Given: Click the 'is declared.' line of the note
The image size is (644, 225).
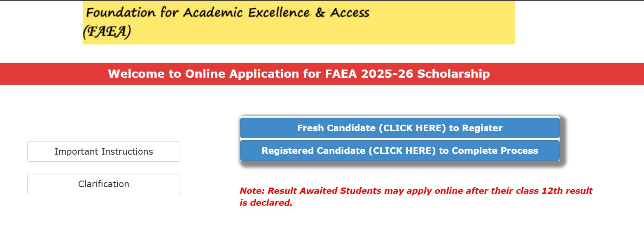Looking at the screenshot, I should [266, 203].
